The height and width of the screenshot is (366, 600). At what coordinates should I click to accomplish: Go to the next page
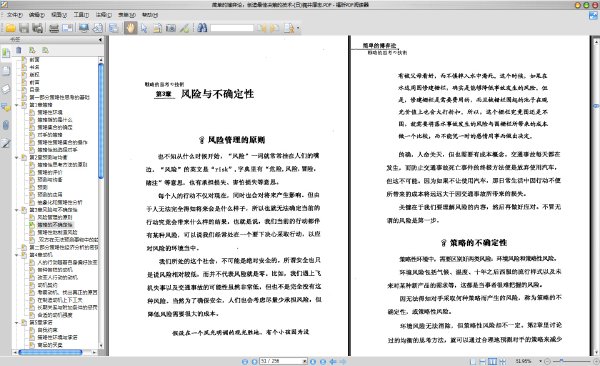(313, 361)
